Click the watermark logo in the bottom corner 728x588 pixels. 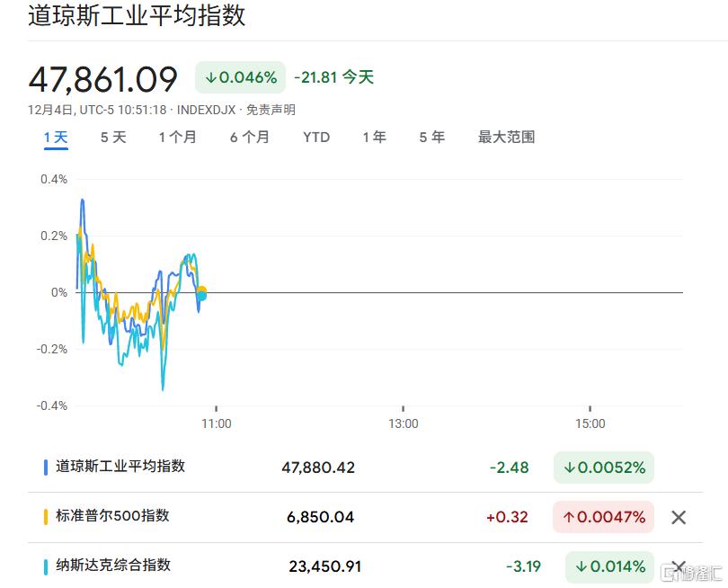(x=690, y=571)
